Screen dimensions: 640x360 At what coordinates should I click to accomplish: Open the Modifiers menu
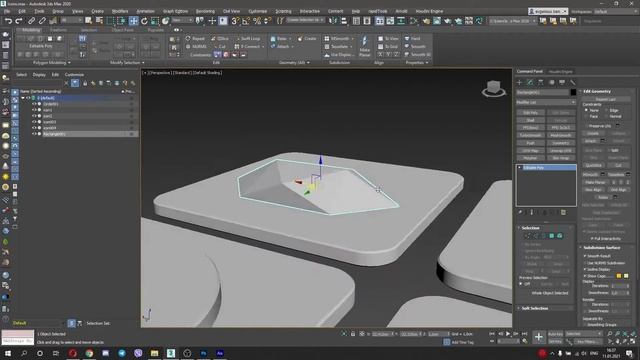coord(120,11)
